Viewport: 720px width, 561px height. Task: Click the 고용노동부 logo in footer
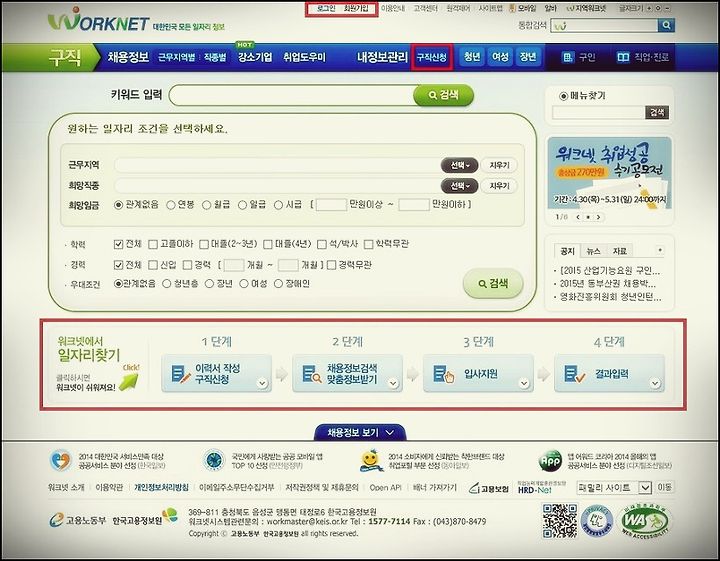tap(78, 520)
